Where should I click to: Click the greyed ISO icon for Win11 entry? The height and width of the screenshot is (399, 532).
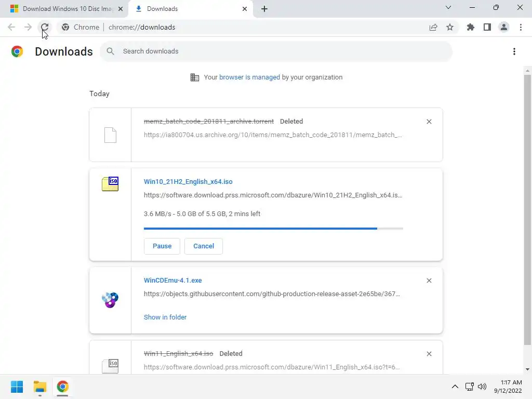110,366
